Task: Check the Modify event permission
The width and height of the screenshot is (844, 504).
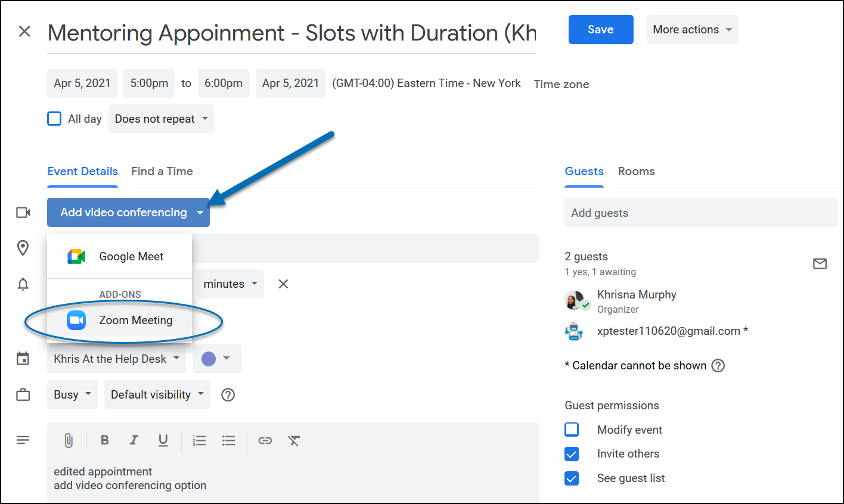Action: (572, 430)
